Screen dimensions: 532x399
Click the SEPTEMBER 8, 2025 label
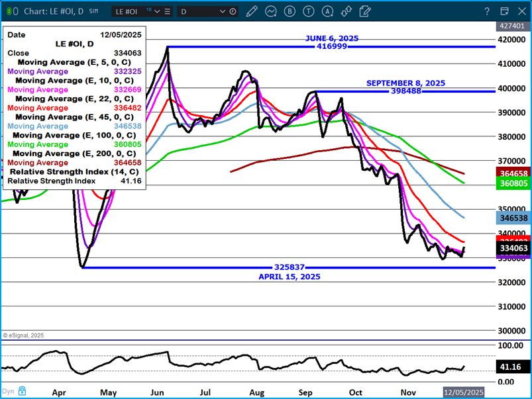pyautogui.click(x=405, y=83)
